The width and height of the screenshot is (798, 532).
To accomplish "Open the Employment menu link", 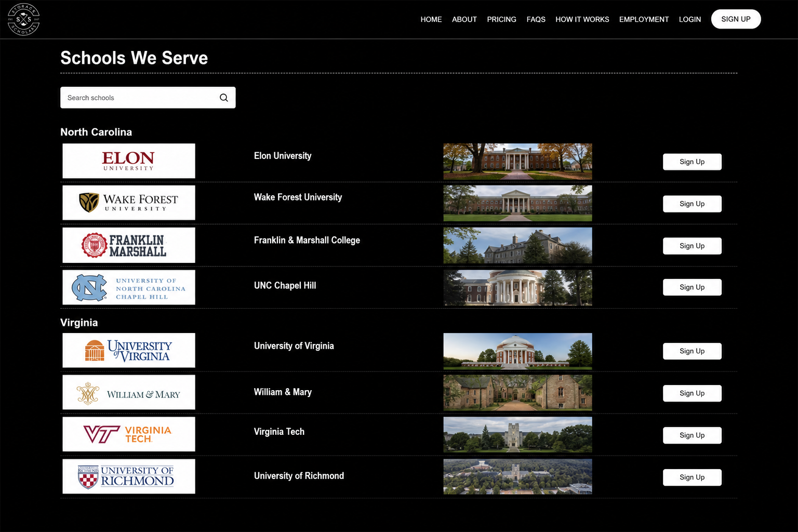I will tap(644, 19).
